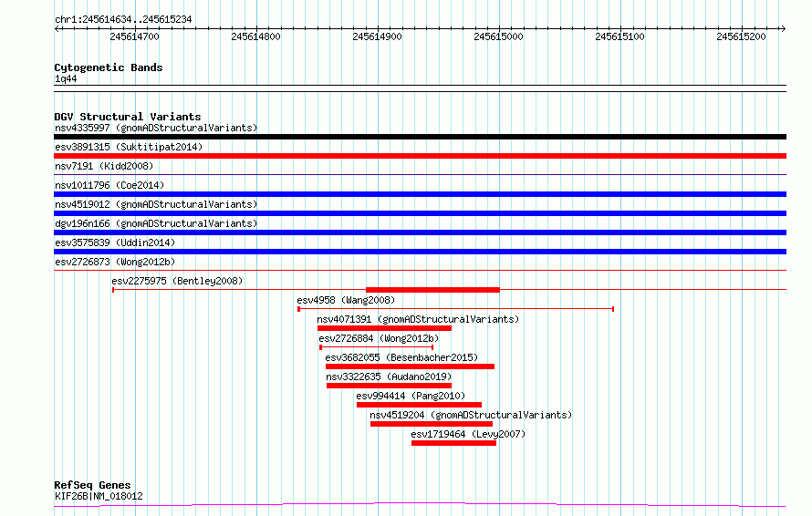812x516 pixels.
Task: Open variant esv1719464 (Levy2007) label
Action: 468,434
